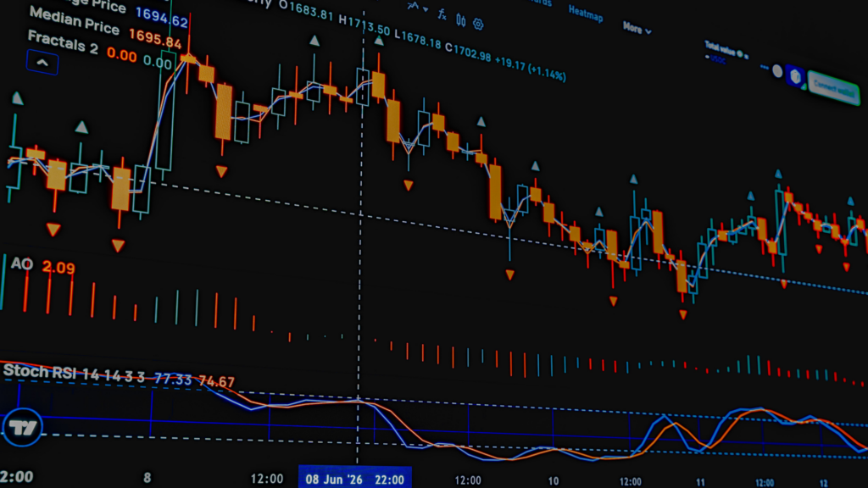Click the three-dots options icon near wallet
The width and height of the screenshot is (868, 488).
point(765,68)
